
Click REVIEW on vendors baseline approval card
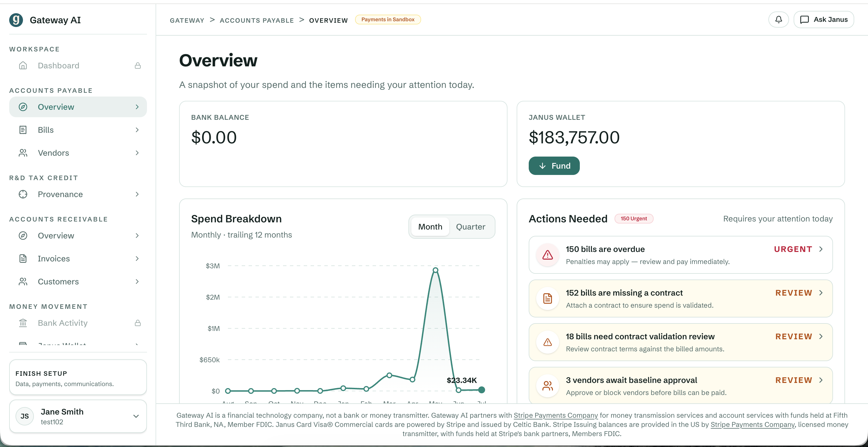[x=794, y=380]
